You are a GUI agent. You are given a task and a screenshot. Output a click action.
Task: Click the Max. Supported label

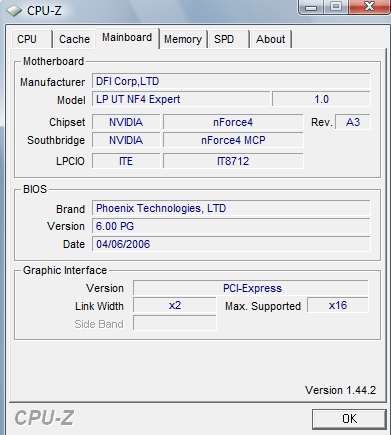[263, 306]
